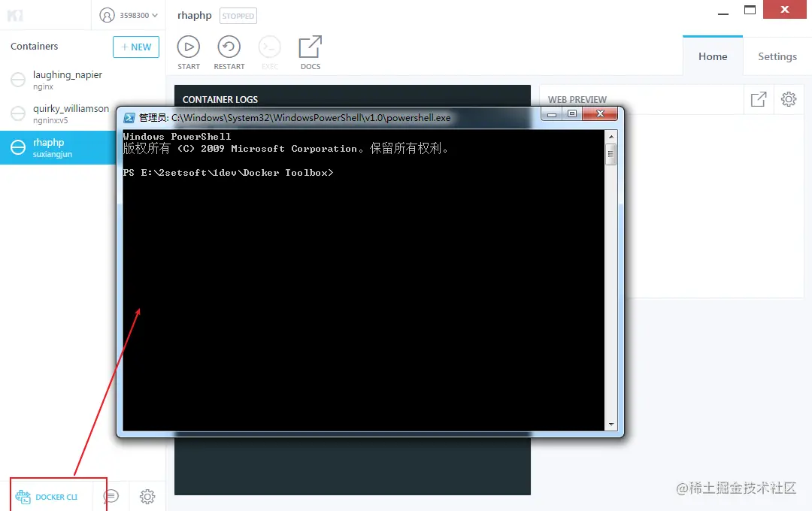Click the PowerShell command prompt line

229,173
